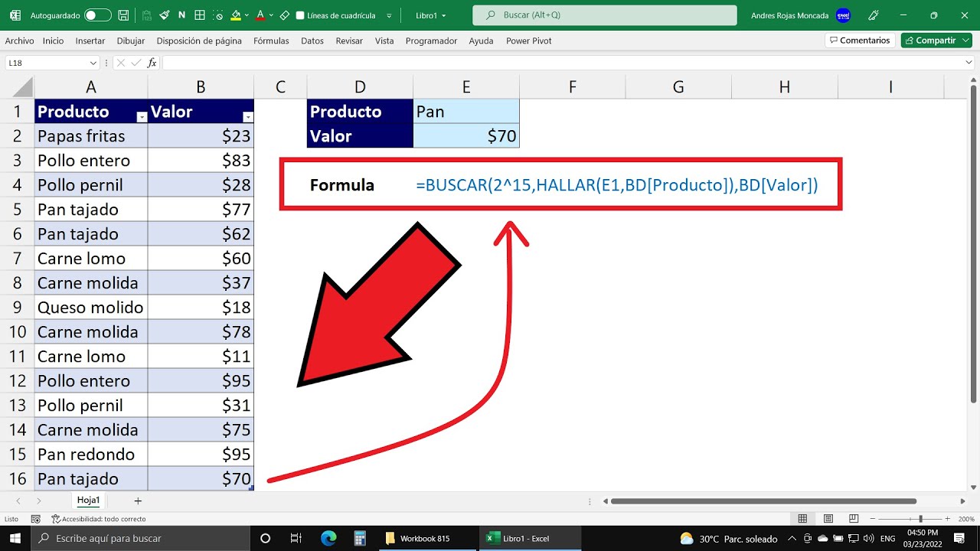This screenshot has width=980, height=551.
Task: Open the Valor column filter dropdown
Action: pos(247,117)
